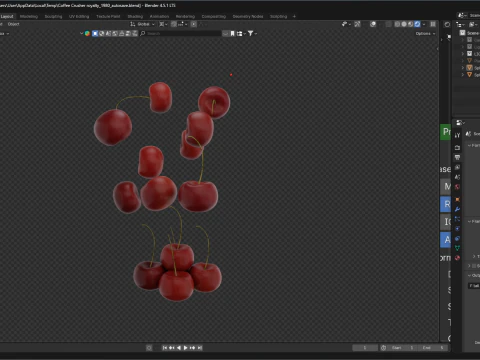Toggle X-ray view icon
The width and height of the screenshot is (480, 360).
(389, 24)
